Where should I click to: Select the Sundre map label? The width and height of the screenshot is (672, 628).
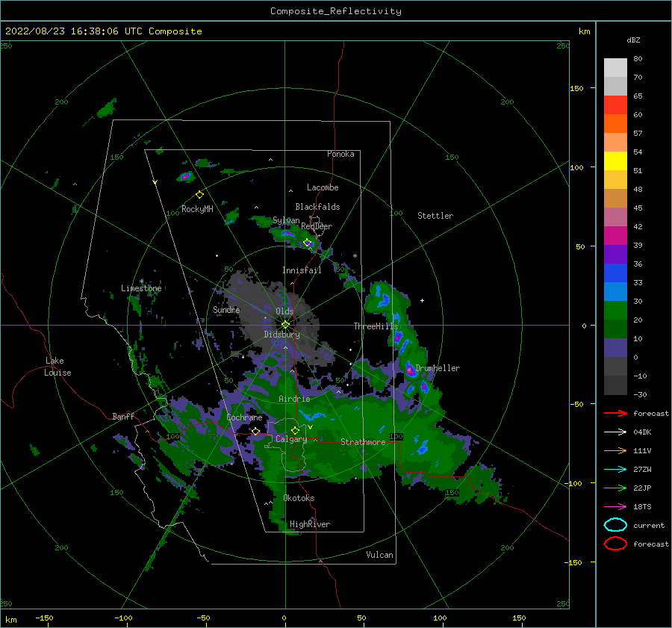click(x=226, y=309)
